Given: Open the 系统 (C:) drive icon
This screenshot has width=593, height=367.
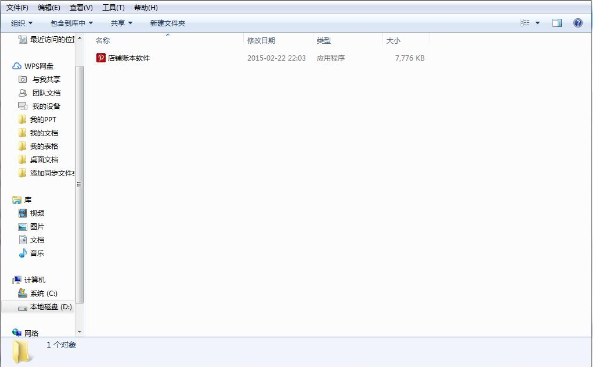Looking at the screenshot, I should (x=23, y=293).
